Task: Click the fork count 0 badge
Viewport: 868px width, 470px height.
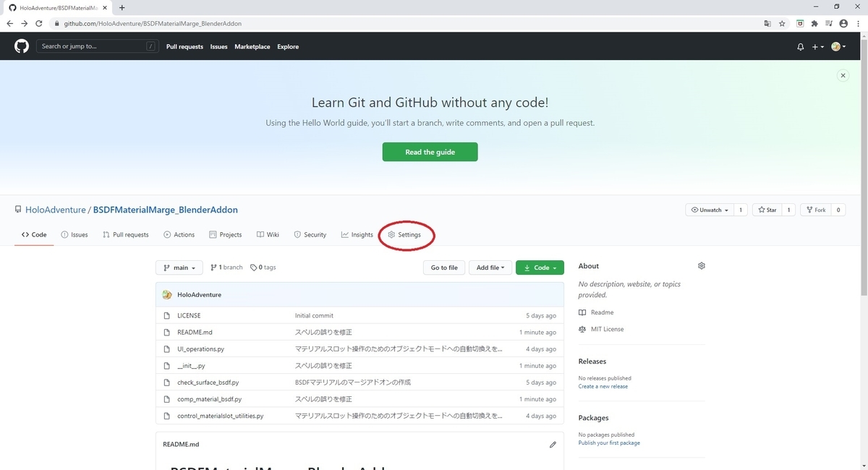Action: pyautogui.click(x=838, y=210)
